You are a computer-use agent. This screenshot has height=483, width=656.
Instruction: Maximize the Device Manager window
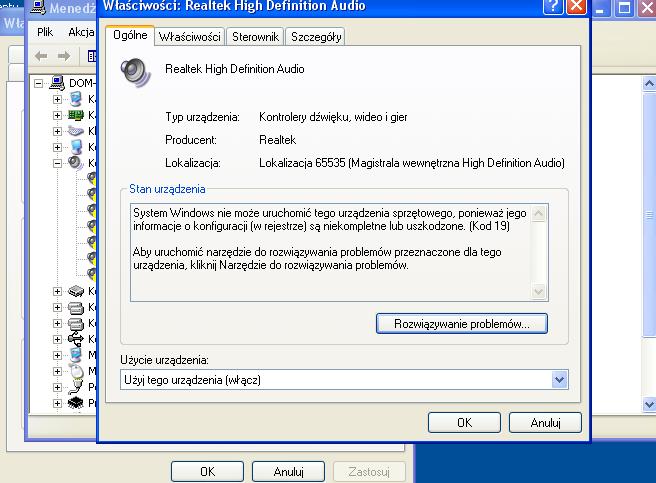coord(624,8)
